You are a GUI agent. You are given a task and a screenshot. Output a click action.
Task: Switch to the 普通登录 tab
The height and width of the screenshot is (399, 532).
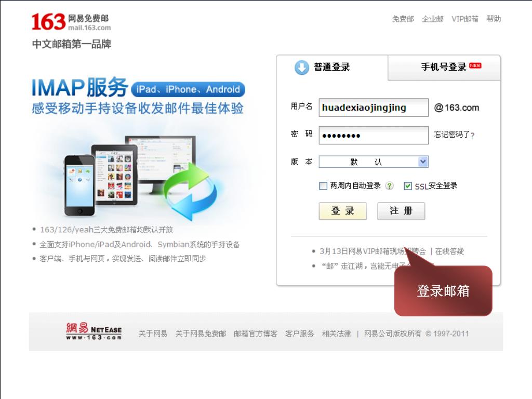point(332,67)
